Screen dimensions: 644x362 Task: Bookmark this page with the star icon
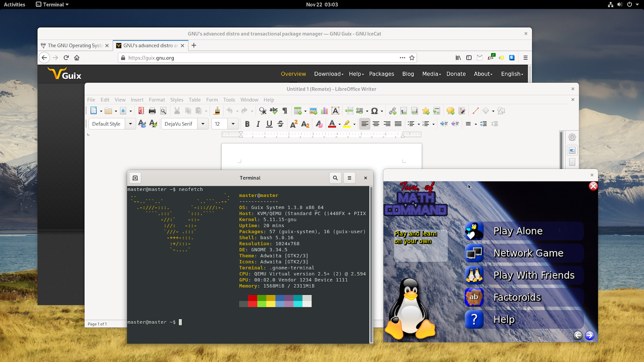click(x=412, y=58)
